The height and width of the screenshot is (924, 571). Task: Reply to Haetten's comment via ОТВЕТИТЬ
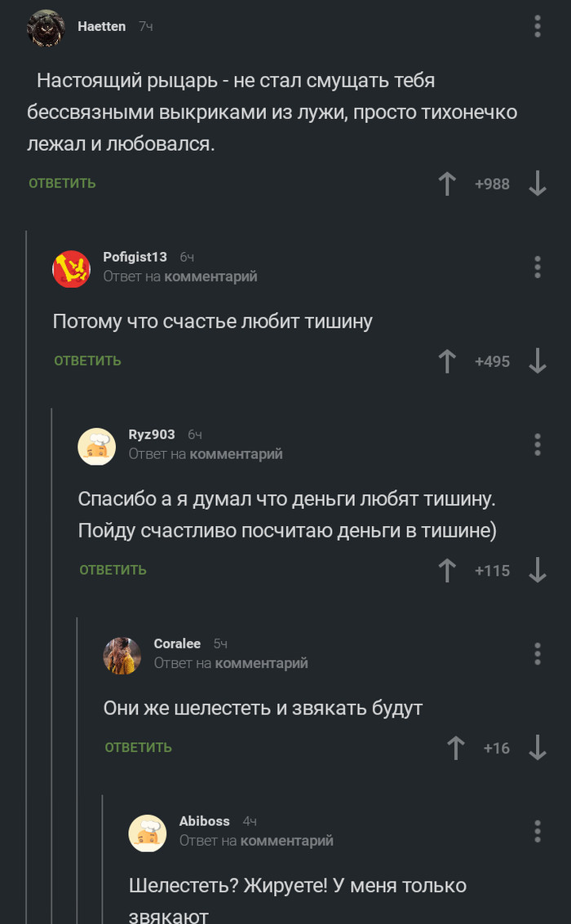point(62,183)
